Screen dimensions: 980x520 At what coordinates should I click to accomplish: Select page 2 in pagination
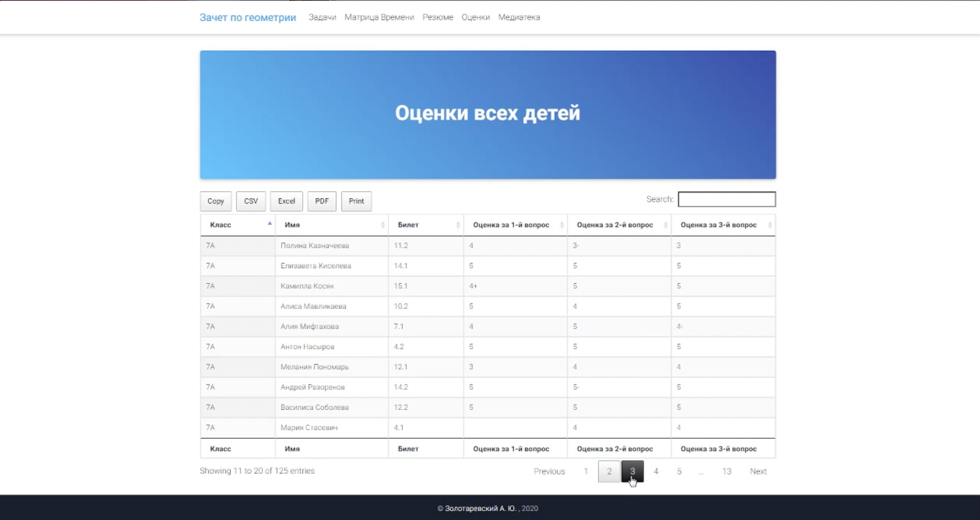[x=609, y=471]
